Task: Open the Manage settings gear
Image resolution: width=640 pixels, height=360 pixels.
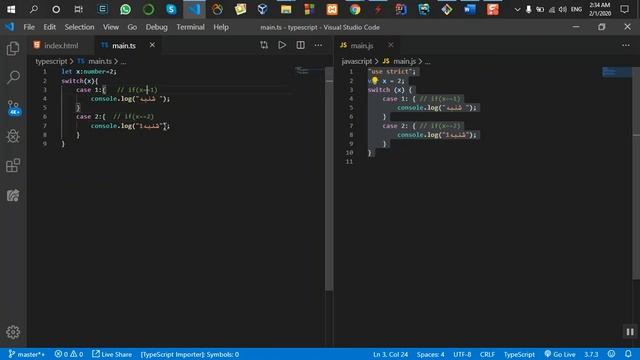Action: pos(13,332)
